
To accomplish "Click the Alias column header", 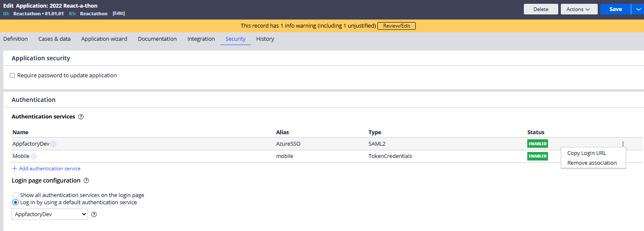I will [282, 132].
